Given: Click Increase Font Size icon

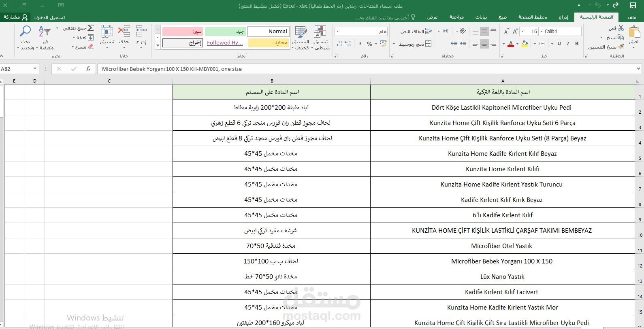Looking at the screenshot, I should [x=515, y=32].
